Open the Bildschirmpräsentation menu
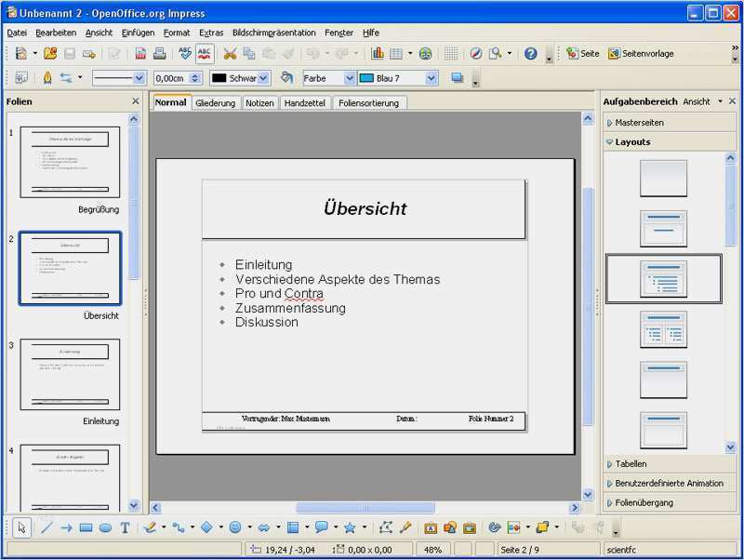 coord(269,32)
